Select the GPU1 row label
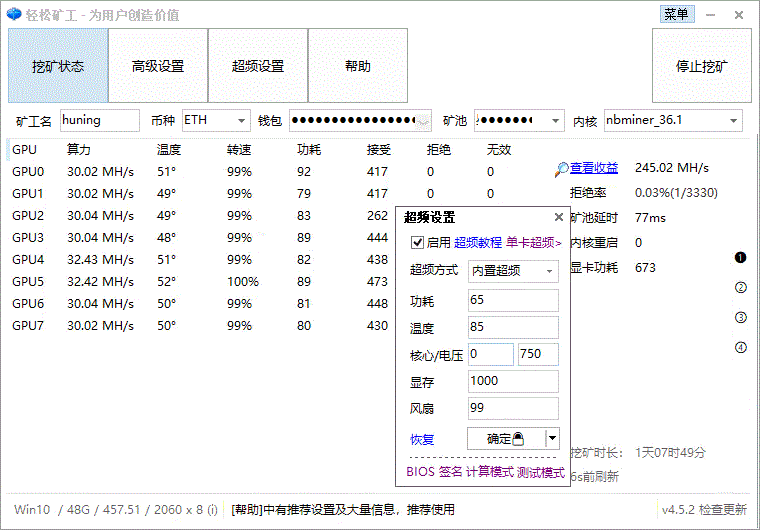 pyautogui.click(x=28, y=194)
